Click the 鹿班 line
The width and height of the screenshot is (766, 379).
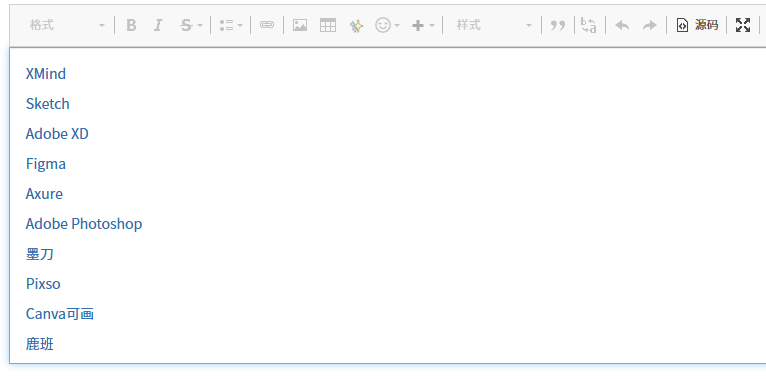point(40,344)
